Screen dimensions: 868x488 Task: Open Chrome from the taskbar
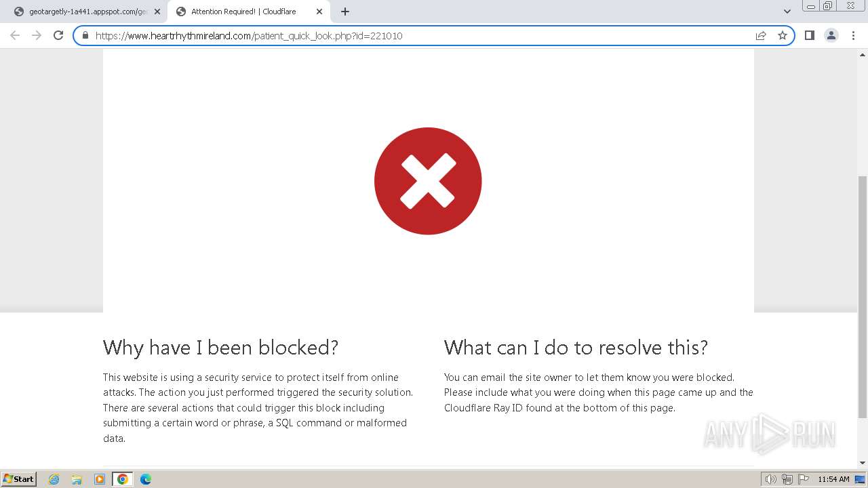click(x=122, y=479)
